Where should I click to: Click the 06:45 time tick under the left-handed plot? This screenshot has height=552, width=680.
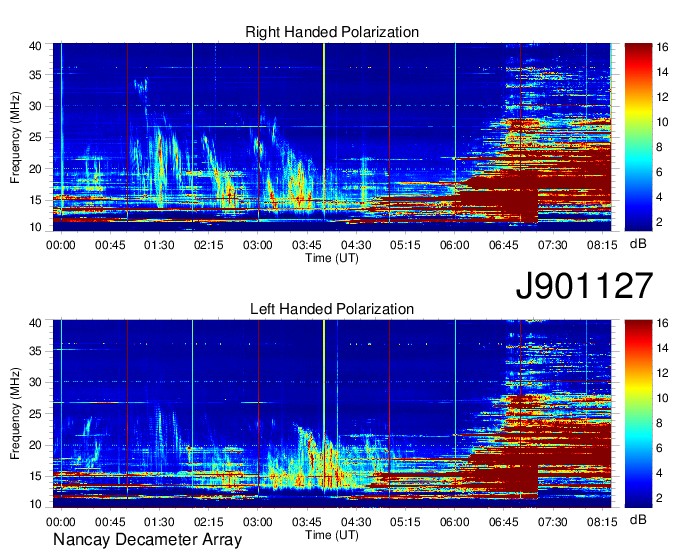click(503, 522)
